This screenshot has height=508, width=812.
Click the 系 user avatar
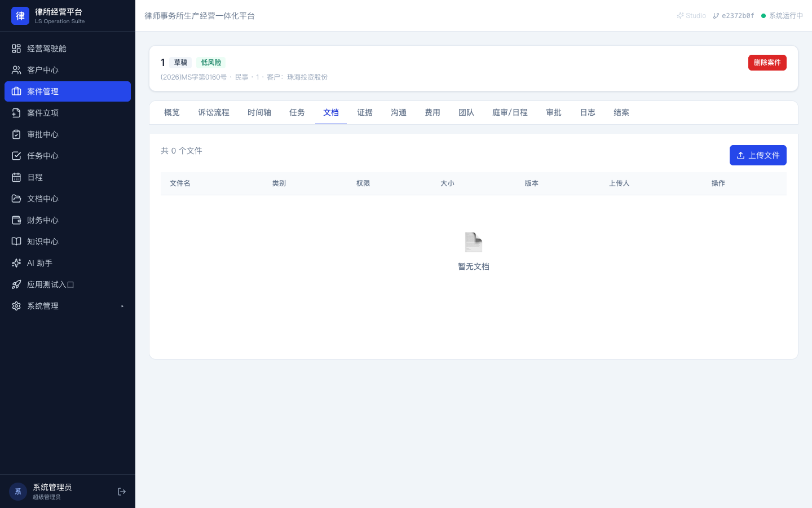click(x=18, y=492)
